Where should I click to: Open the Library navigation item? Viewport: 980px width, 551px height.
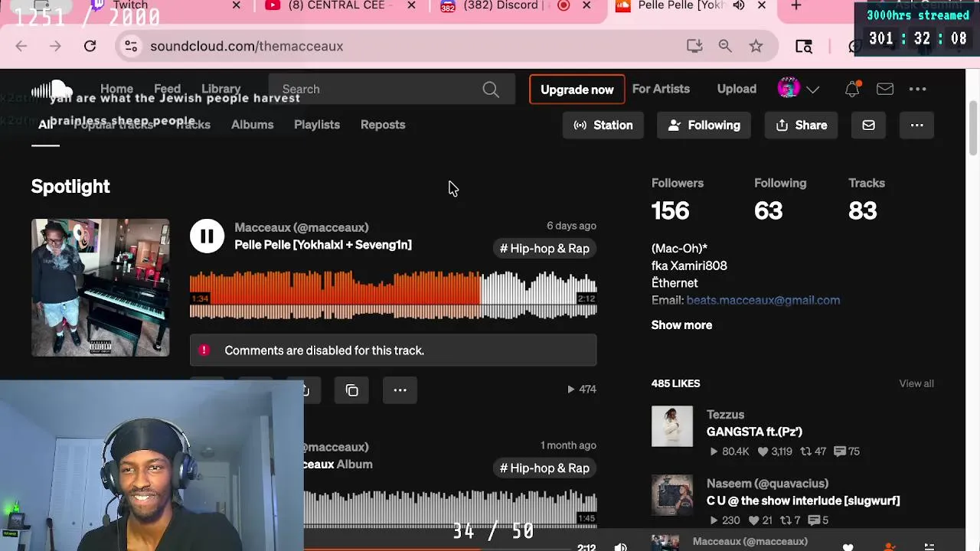coord(221,90)
